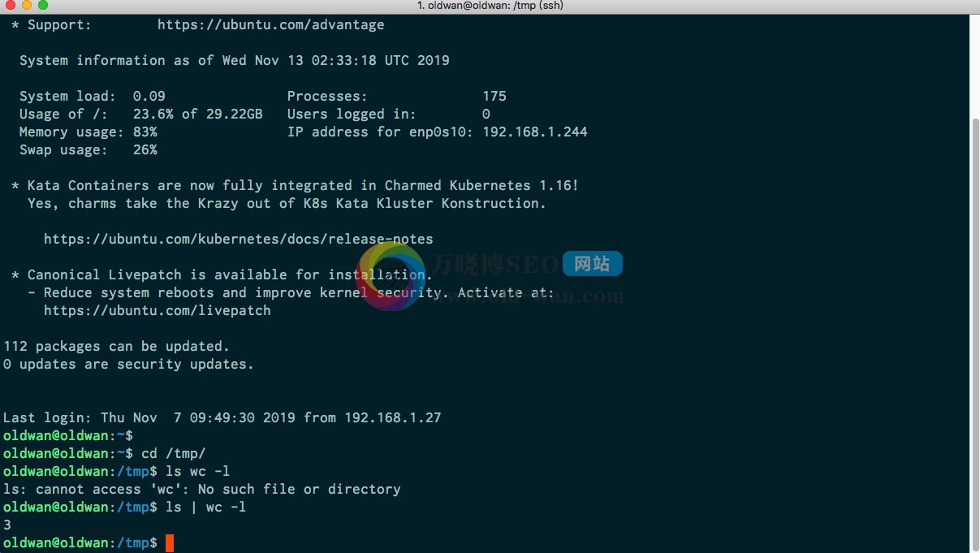Screen dimensions: 980x553
Task: Click the IP address 192.168.1.244
Action: (535, 132)
